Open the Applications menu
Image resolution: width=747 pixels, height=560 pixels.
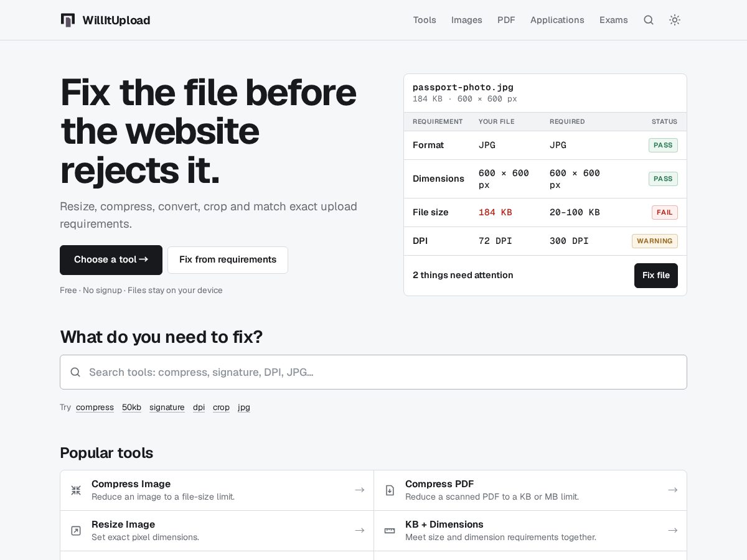[x=557, y=20]
